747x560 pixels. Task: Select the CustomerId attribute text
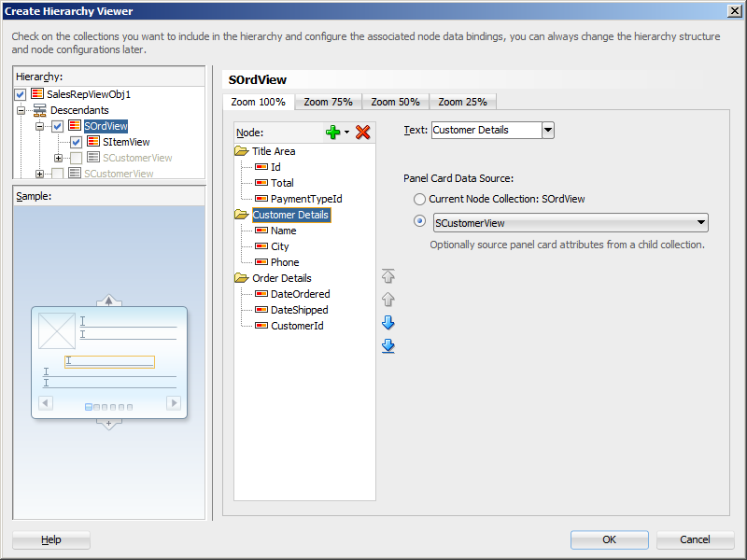(297, 326)
